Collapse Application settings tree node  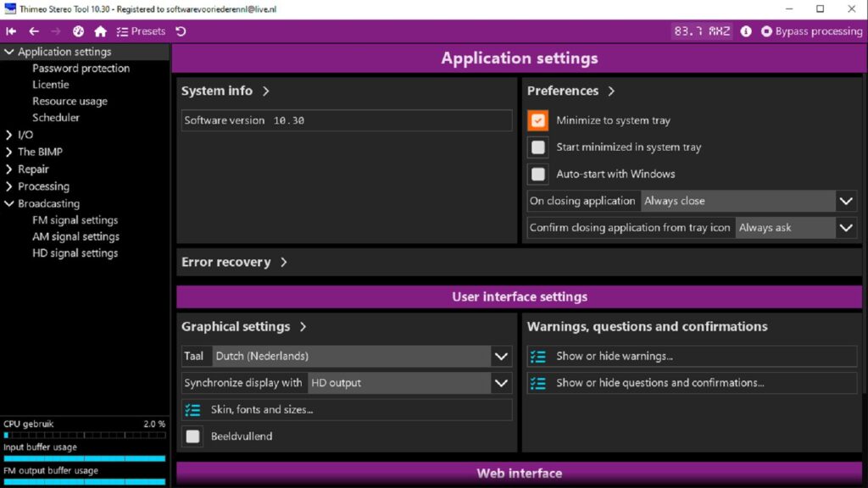8,52
